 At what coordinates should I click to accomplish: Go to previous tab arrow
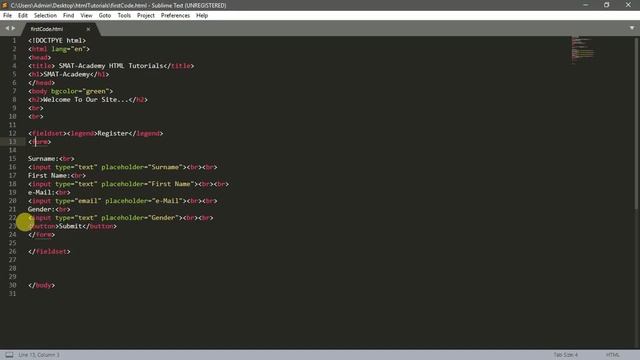pyautogui.click(x=7, y=28)
